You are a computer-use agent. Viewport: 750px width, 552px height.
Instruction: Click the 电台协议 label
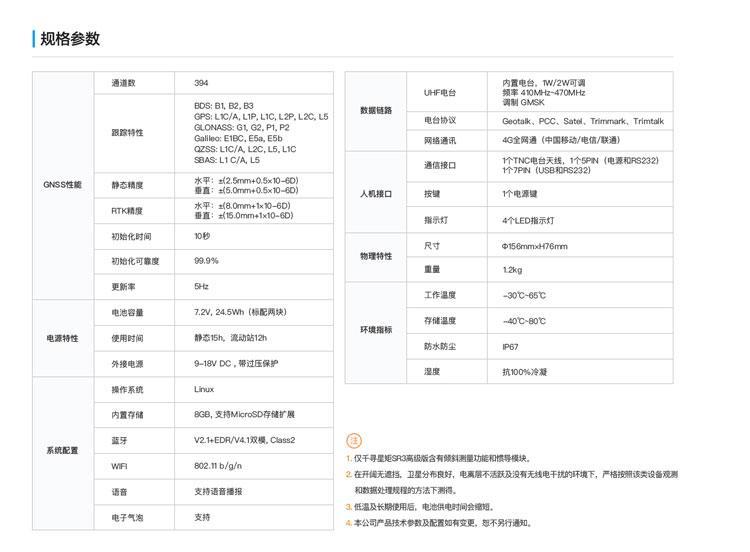(x=440, y=121)
